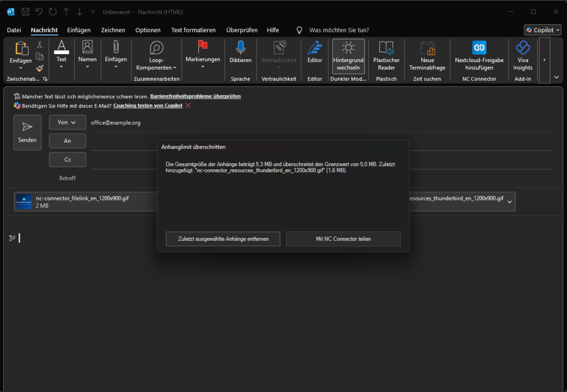Click the accessibility warning icon
This screenshot has width=567, height=392.
(x=17, y=96)
